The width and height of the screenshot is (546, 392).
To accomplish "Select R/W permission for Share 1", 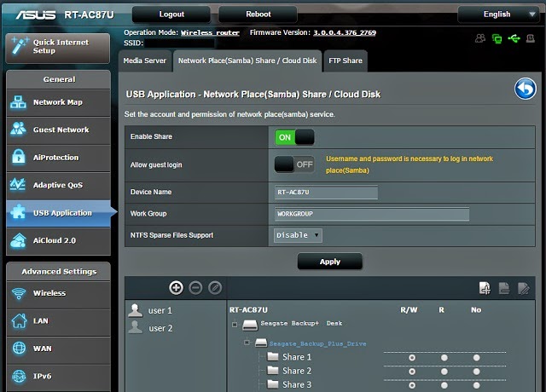I will pyautogui.click(x=412, y=358).
